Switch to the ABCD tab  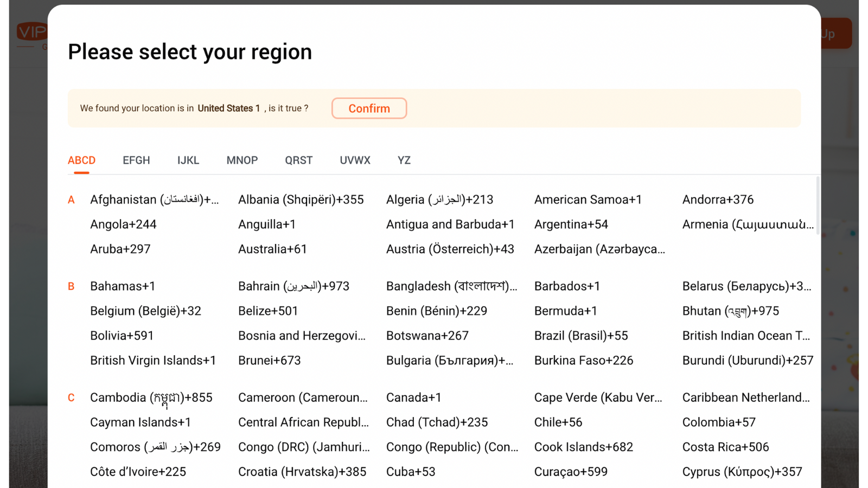coord(81,160)
